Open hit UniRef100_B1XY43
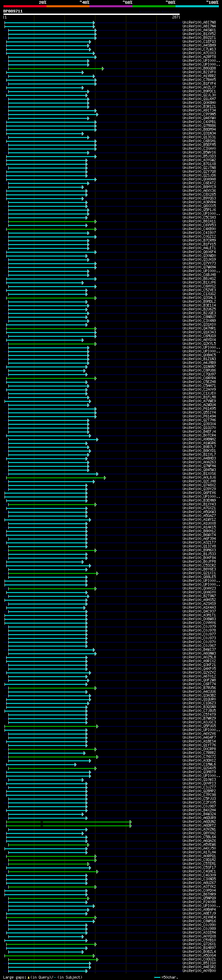The width and height of the screenshot is (222, 980). pos(199,504)
